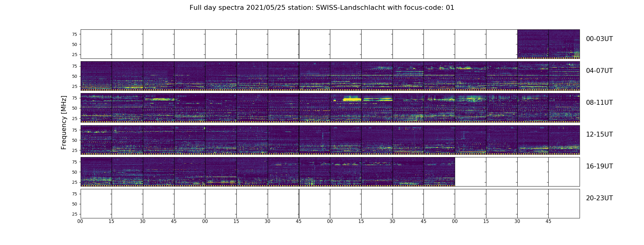The width and height of the screenshot is (644, 245).
Task: Click the 75 tick on the 00-03UT axis
Action: tap(74, 34)
